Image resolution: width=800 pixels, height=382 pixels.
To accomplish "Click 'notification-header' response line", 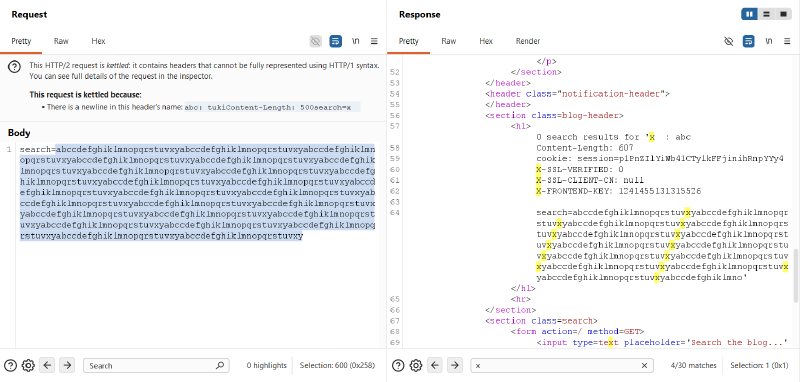I will pyautogui.click(x=577, y=93).
